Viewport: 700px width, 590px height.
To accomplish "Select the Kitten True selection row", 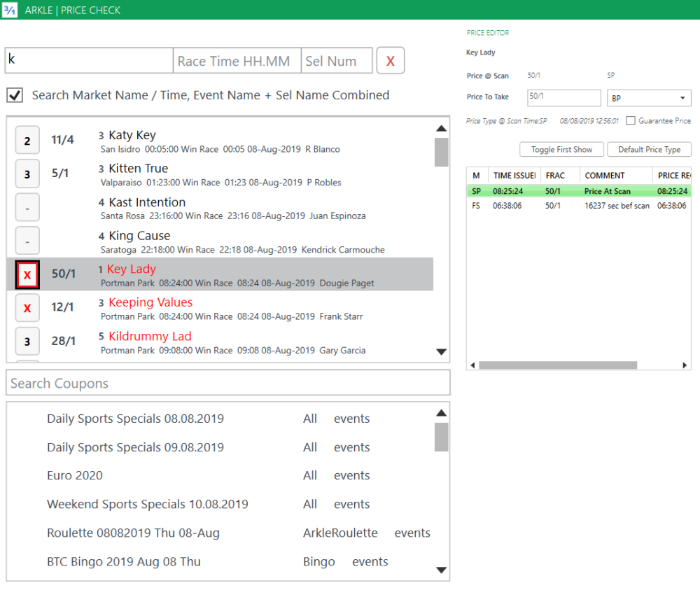I will point(220,174).
